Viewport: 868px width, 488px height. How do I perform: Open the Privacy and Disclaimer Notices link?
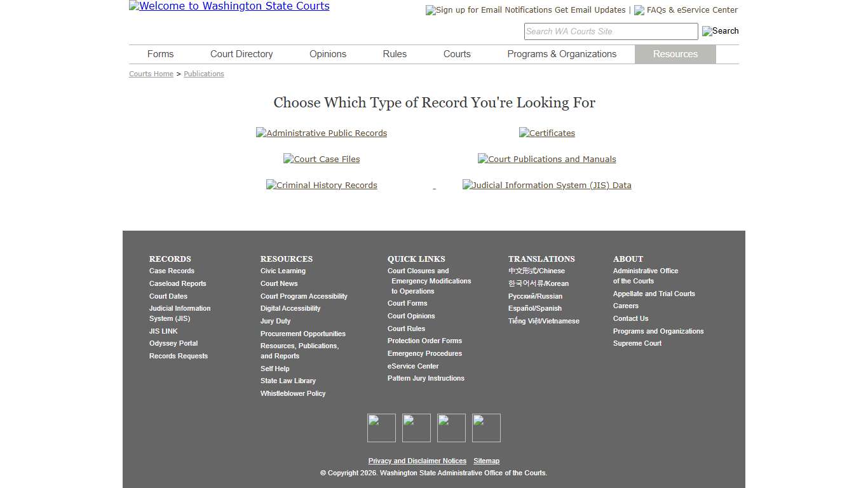pyautogui.click(x=417, y=461)
